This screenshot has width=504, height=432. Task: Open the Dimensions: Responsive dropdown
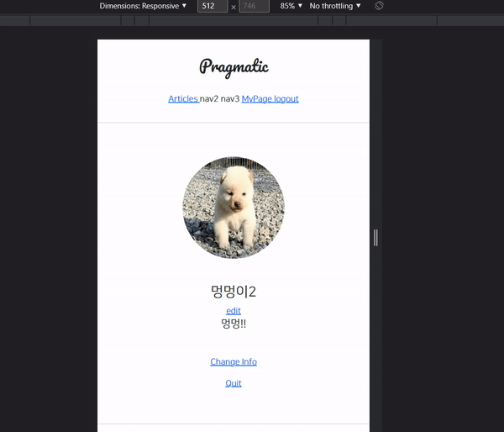(143, 6)
